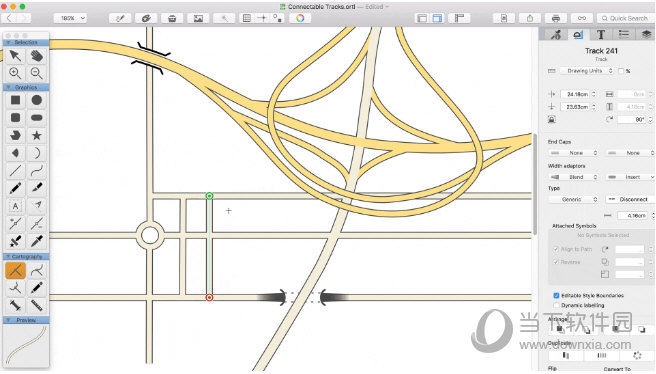Click the X position 24.18cm field
Screen dimensions: 656x374
coord(576,94)
